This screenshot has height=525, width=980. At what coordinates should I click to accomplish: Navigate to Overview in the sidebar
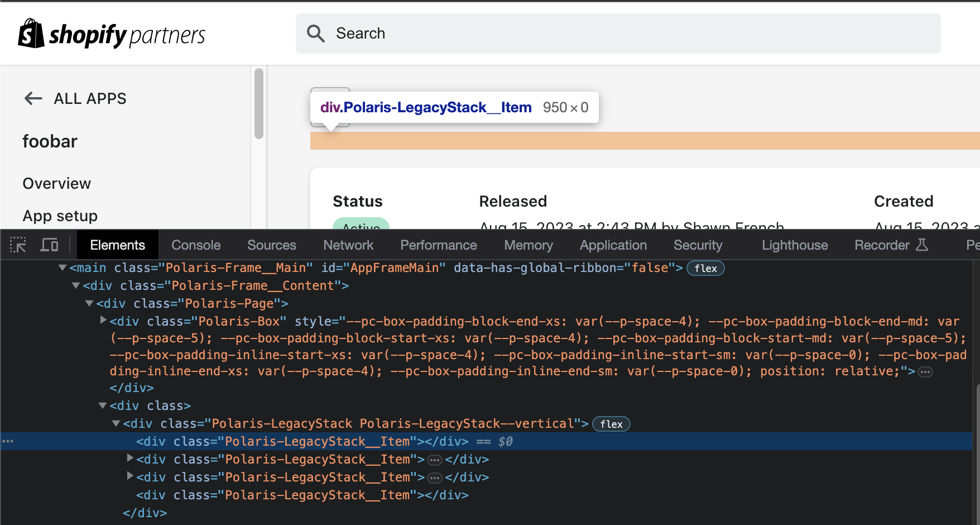[56, 183]
